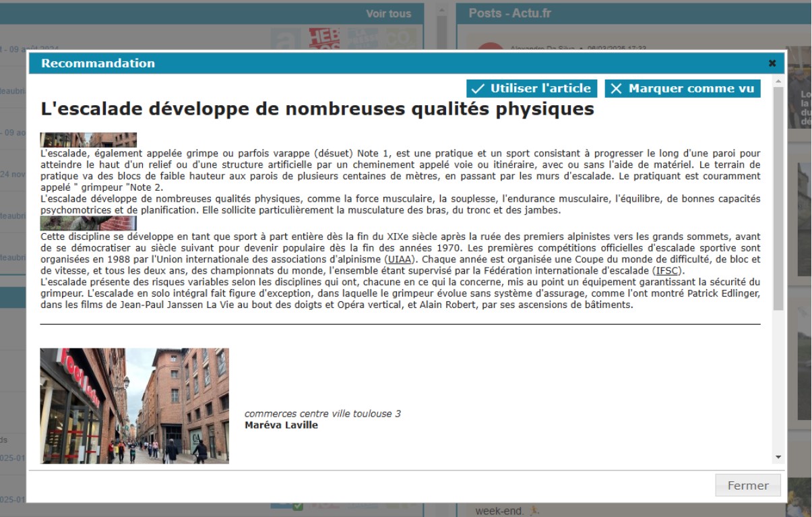Click the X icon on Marquer comme vu

pyautogui.click(x=616, y=88)
